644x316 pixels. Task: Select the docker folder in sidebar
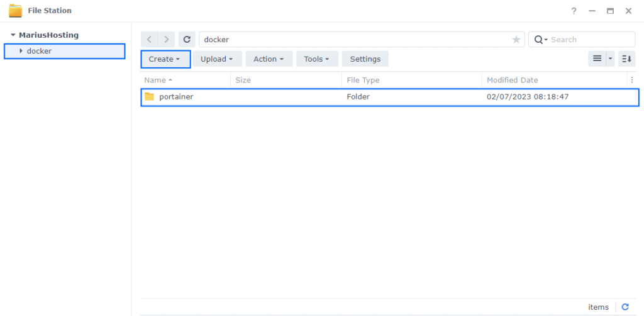[x=39, y=51]
